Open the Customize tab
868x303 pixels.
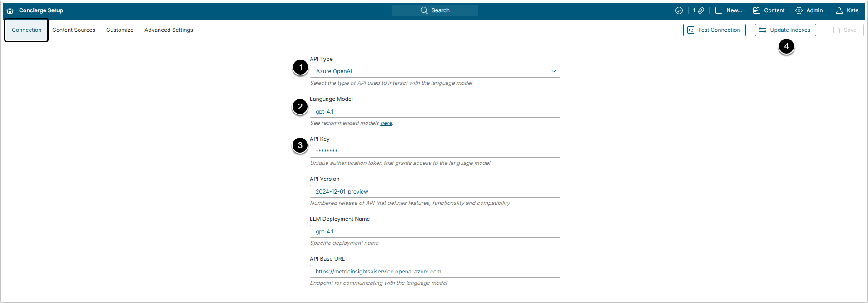point(120,30)
